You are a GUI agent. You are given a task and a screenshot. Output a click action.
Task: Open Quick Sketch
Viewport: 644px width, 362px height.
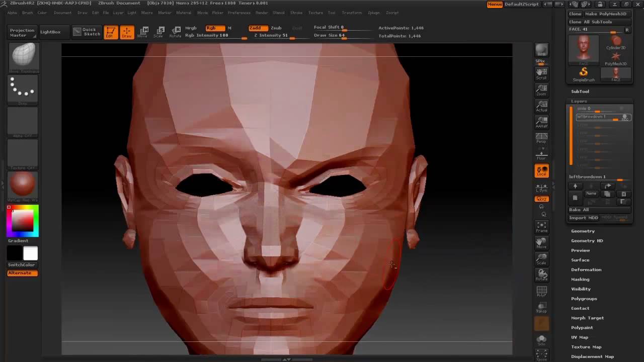click(x=86, y=32)
